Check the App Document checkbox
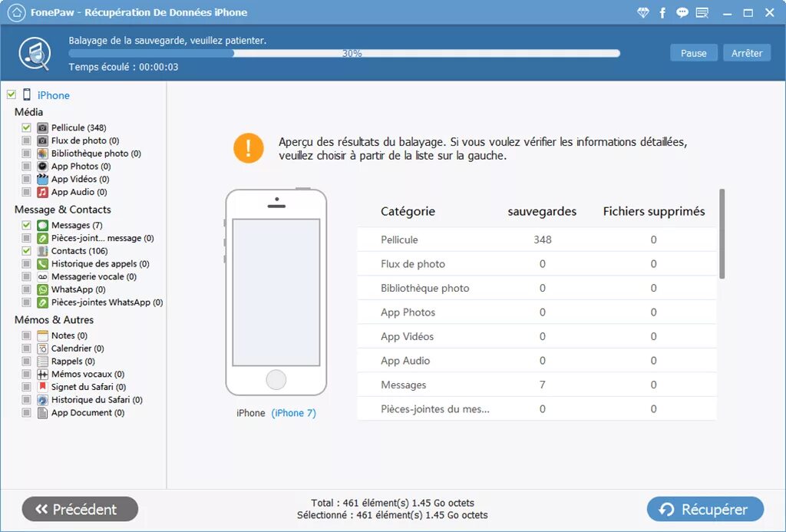Screen dimensions: 786x532 click(x=27, y=413)
